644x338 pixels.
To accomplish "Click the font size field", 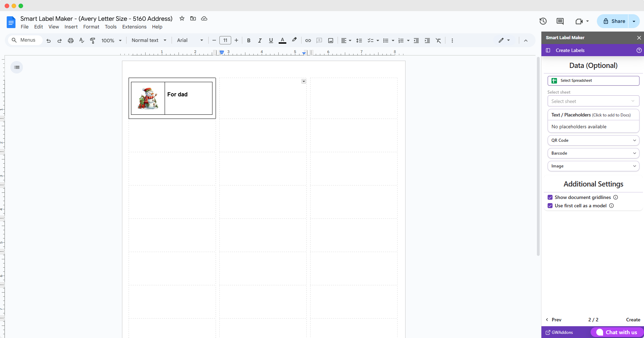I will tap(225, 41).
